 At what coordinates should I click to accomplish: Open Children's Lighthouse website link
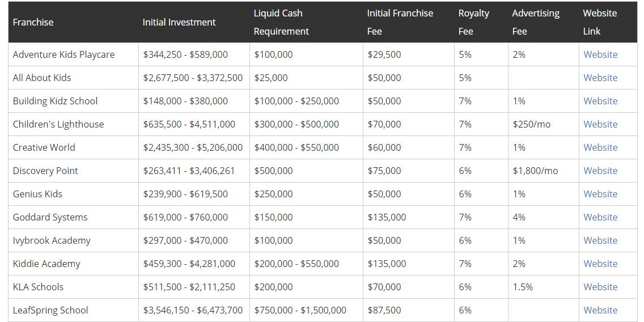click(600, 124)
